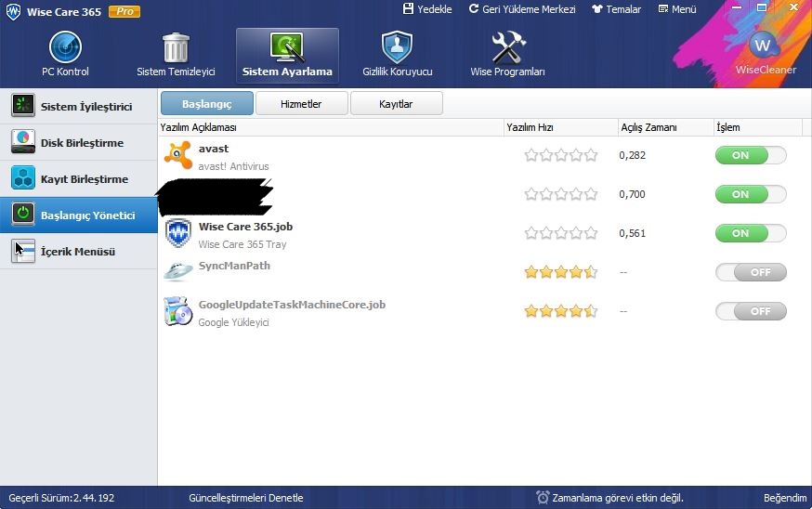Click Geçerli Sürüm:2.44.192 status text
The image size is (812, 509).
pos(61,498)
